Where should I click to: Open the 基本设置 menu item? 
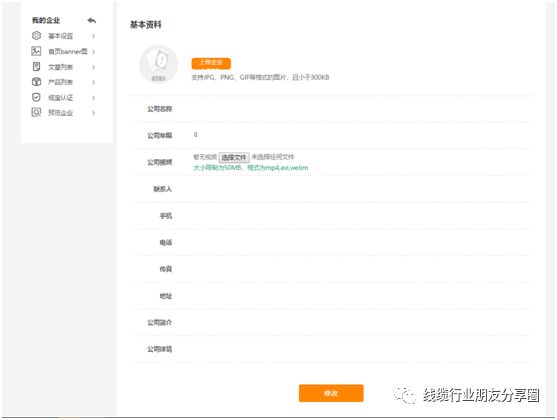point(60,36)
